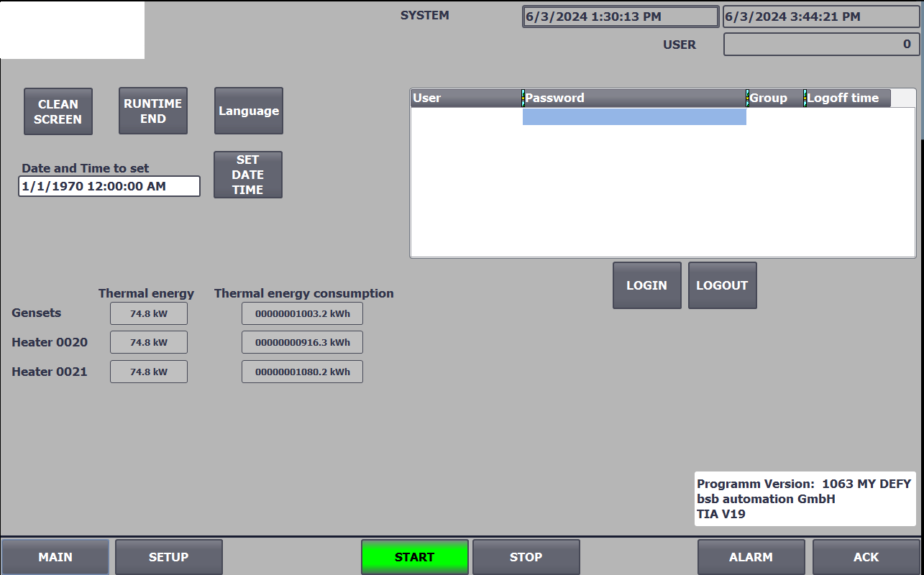Click the Group column header
The height and width of the screenshot is (575, 924).
(x=774, y=98)
